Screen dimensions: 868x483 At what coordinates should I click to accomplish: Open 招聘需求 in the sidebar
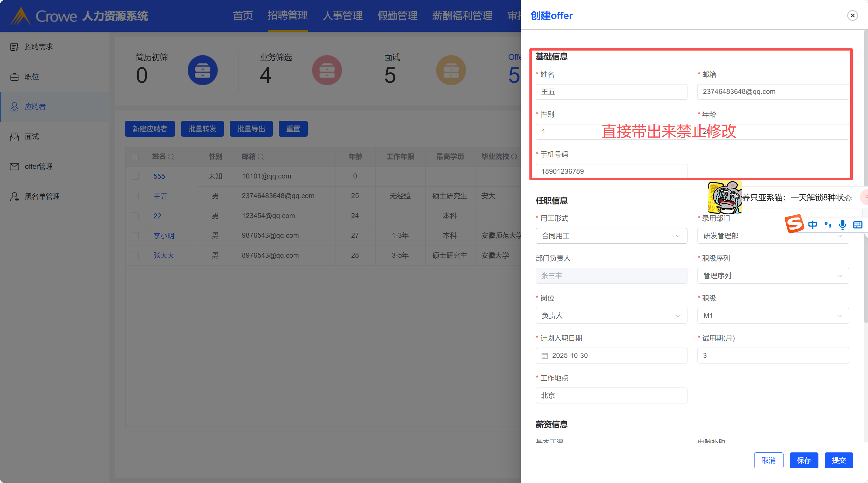pyautogui.click(x=38, y=46)
